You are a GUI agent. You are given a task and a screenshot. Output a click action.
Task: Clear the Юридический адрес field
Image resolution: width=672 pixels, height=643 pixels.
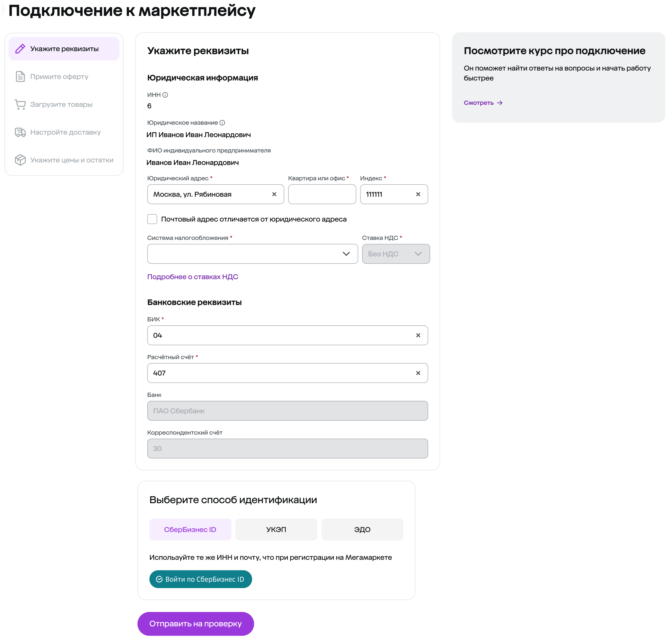(274, 194)
